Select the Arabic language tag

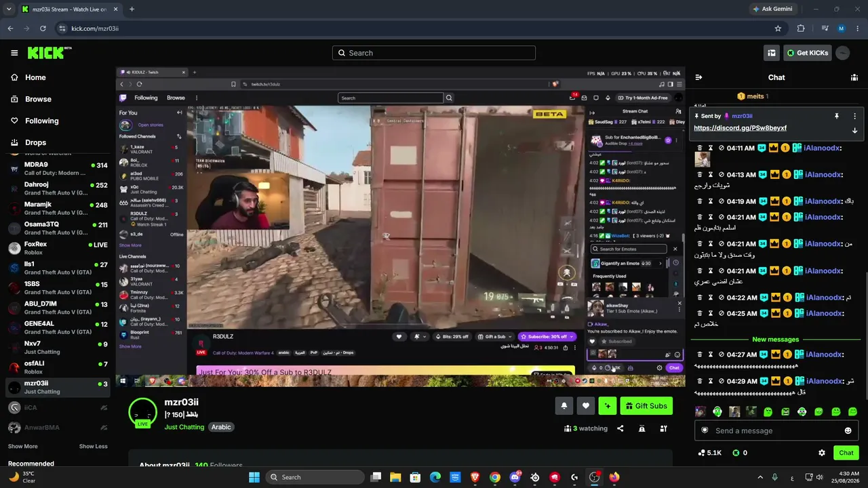click(x=221, y=427)
